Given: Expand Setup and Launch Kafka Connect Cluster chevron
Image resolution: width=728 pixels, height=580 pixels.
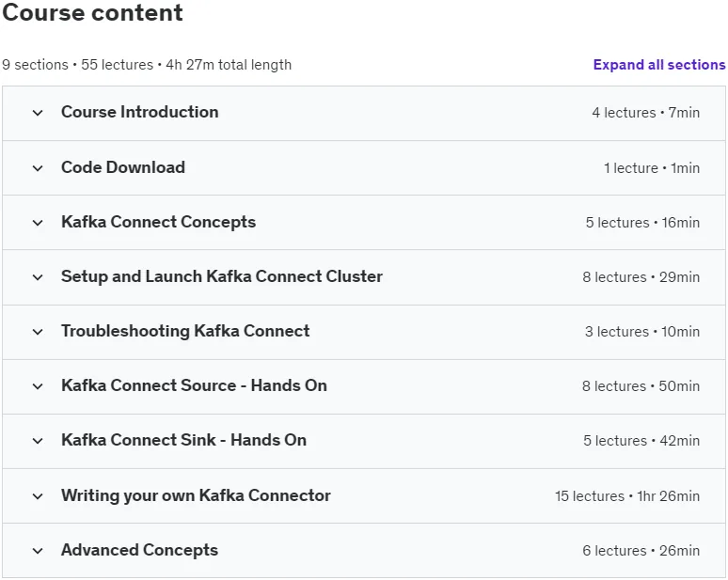Looking at the screenshot, I should pyautogui.click(x=38, y=277).
